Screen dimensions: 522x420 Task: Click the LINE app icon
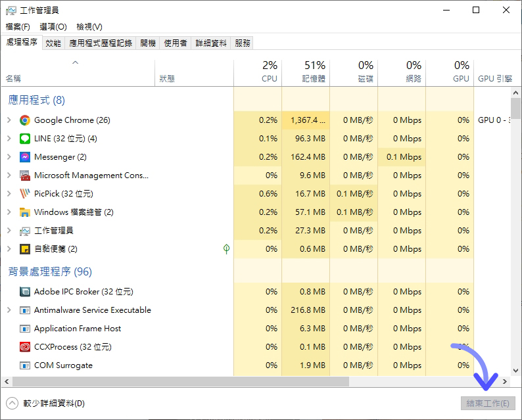pos(24,139)
